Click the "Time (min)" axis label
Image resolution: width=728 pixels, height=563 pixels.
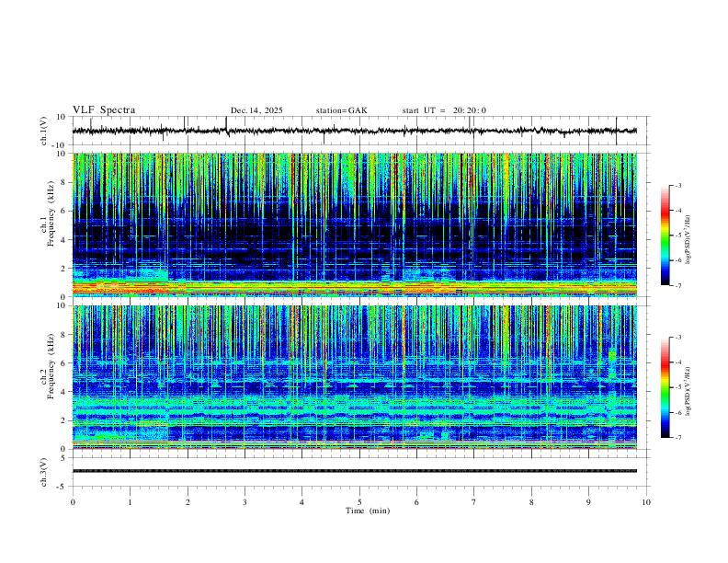368,511
